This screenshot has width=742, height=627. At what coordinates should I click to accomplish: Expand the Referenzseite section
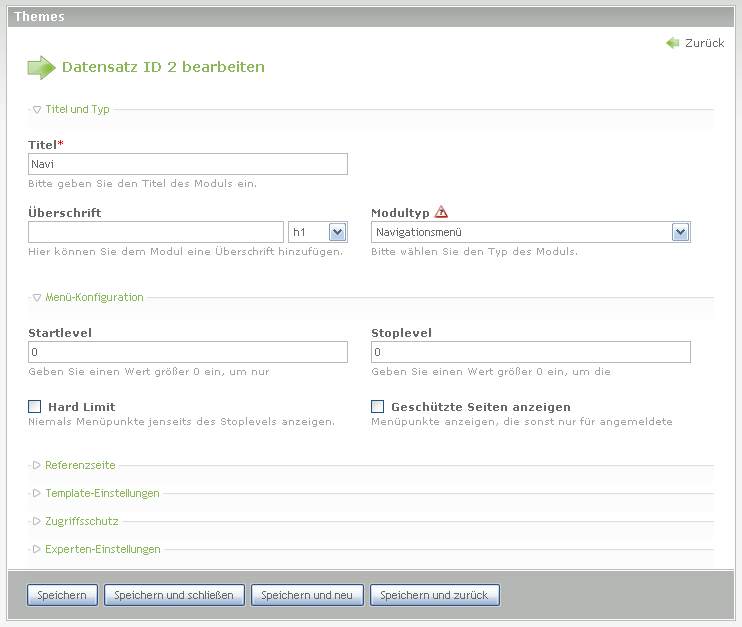80,465
